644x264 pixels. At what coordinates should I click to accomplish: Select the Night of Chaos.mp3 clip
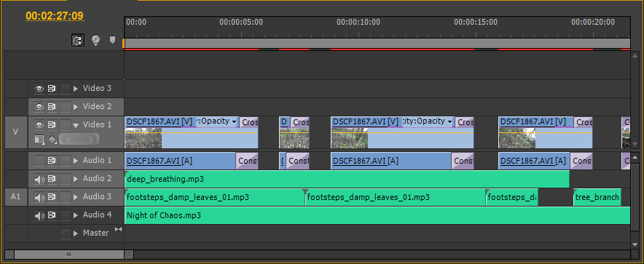[x=377, y=215]
